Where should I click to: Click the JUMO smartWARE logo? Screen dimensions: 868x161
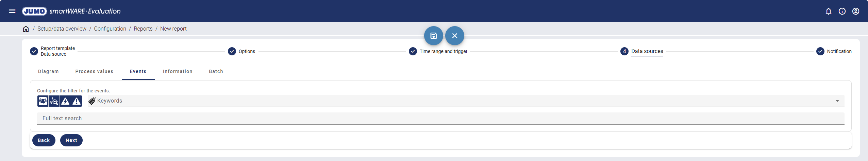point(71,11)
